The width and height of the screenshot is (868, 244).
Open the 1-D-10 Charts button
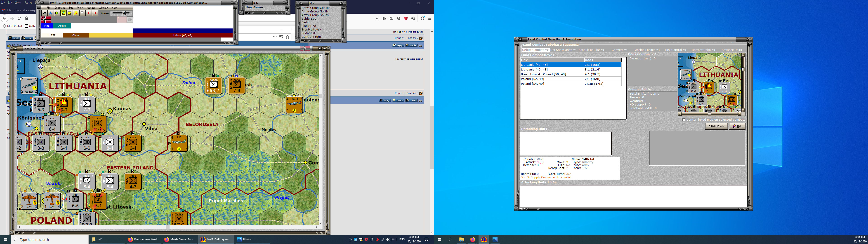[716, 126]
